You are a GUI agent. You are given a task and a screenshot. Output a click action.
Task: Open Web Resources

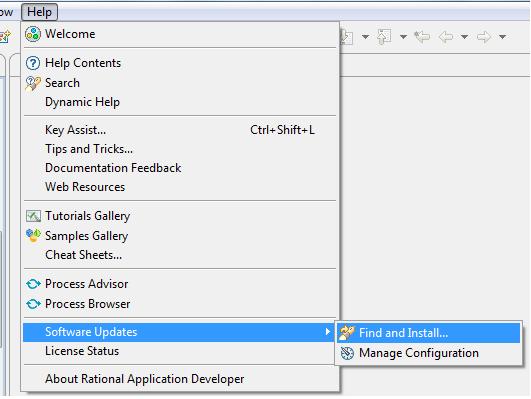point(85,187)
